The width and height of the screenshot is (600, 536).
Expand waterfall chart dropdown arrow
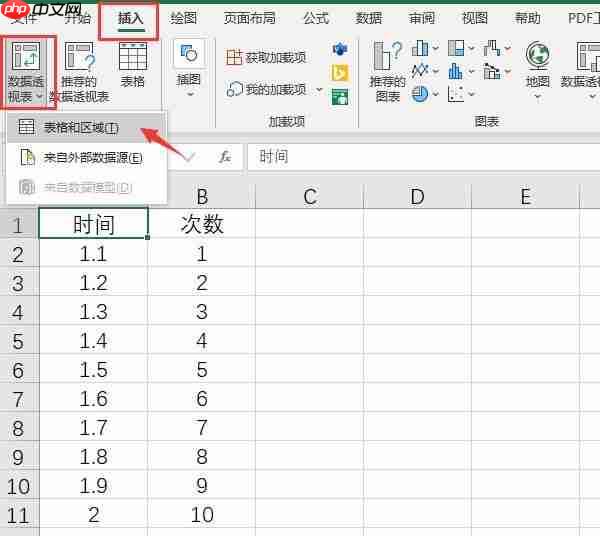507,48
